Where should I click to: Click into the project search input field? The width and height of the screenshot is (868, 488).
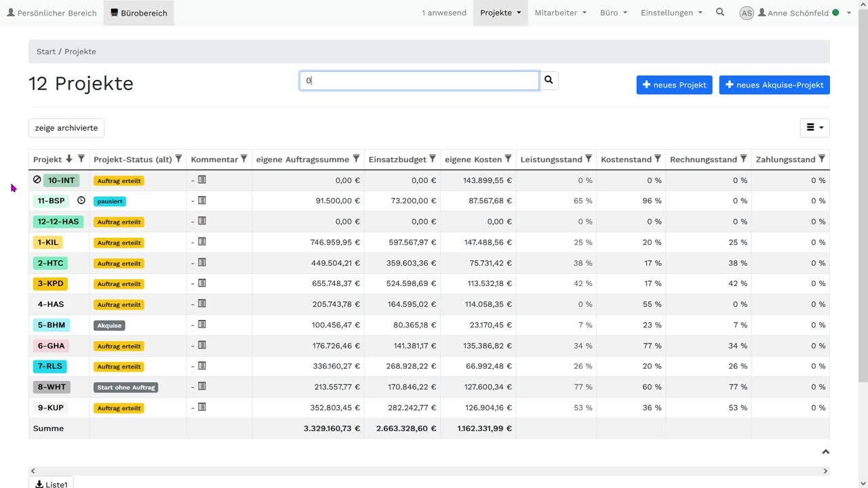coord(419,81)
